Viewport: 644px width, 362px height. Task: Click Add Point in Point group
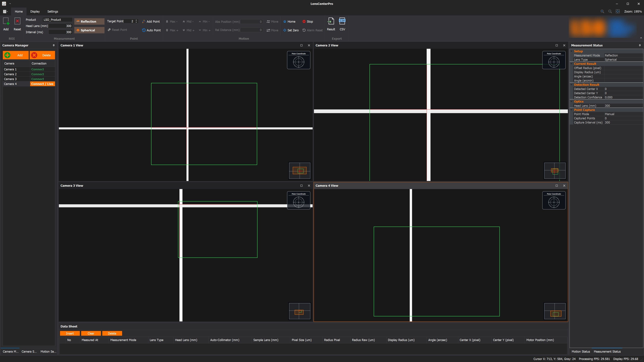(x=151, y=21)
